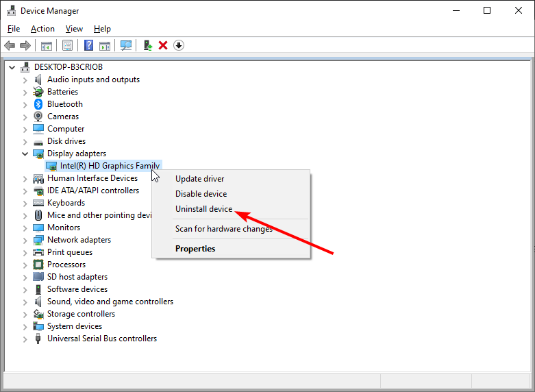The image size is (535, 392).
Task: Click the Keyboards category icon
Action: click(x=38, y=203)
